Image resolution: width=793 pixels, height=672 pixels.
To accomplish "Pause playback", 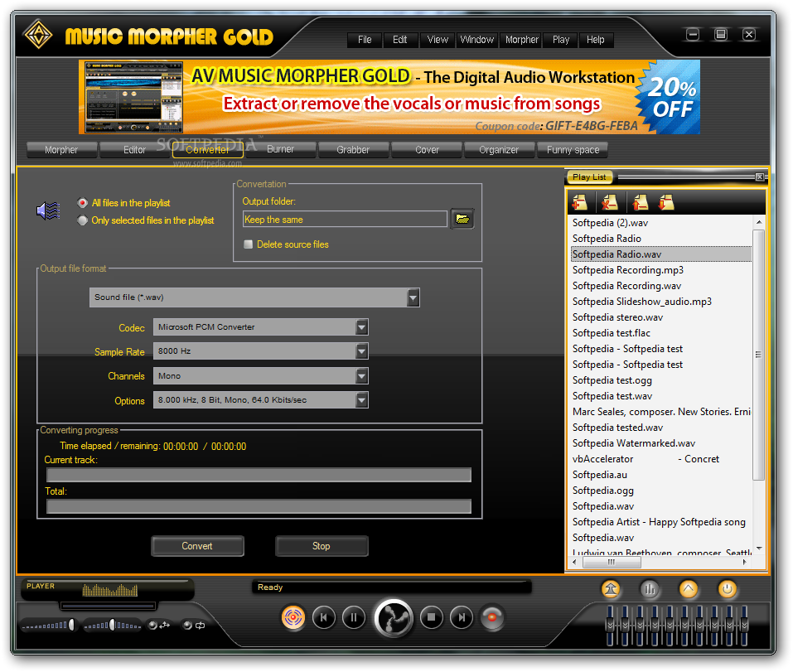I will click(x=354, y=617).
